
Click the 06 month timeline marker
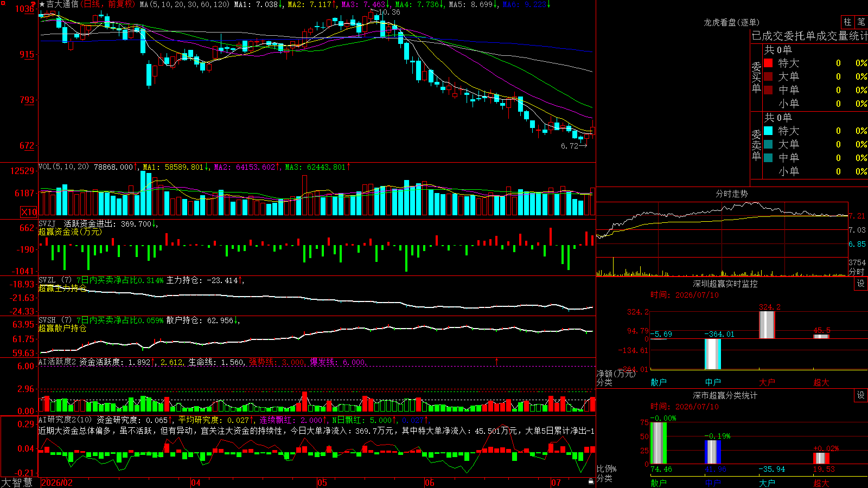point(430,483)
